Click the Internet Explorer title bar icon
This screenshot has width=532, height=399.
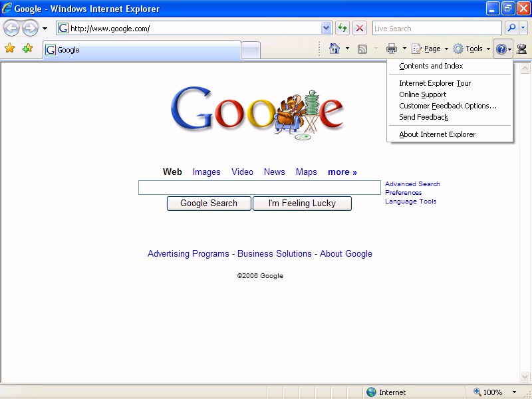7,8
